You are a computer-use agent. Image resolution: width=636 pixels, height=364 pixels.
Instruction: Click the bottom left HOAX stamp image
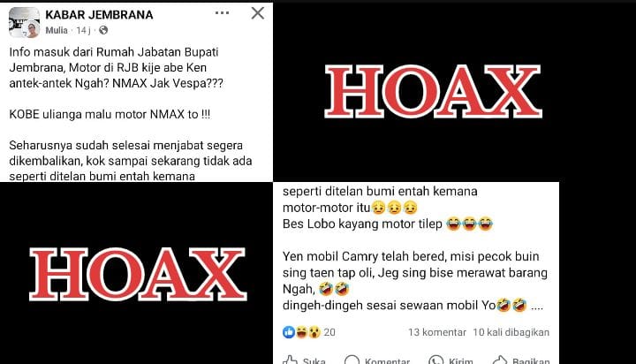point(138,274)
